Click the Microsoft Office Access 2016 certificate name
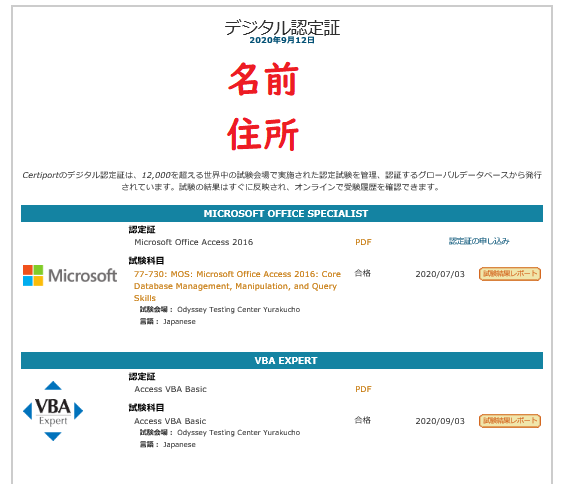 (x=194, y=242)
